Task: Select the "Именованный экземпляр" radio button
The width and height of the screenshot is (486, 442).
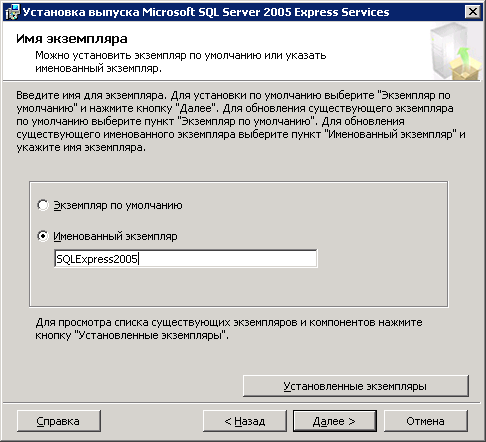Action: point(43,236)
